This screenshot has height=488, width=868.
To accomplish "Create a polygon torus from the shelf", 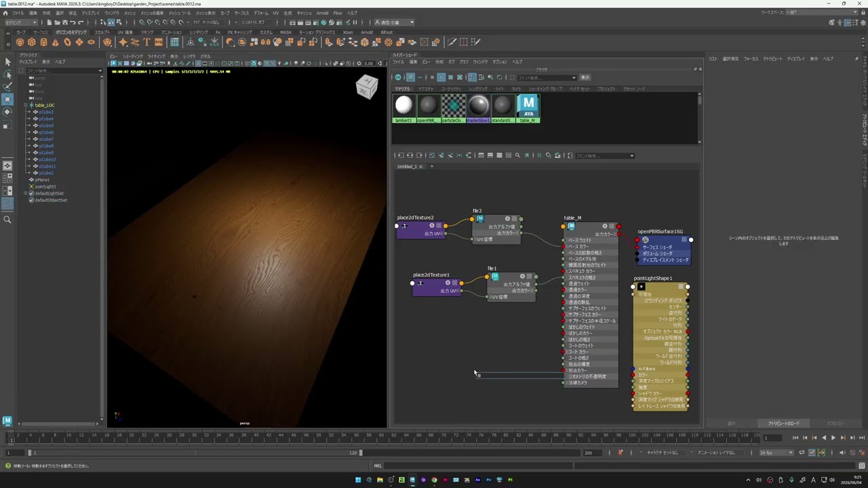I will (x=67, y=42).
